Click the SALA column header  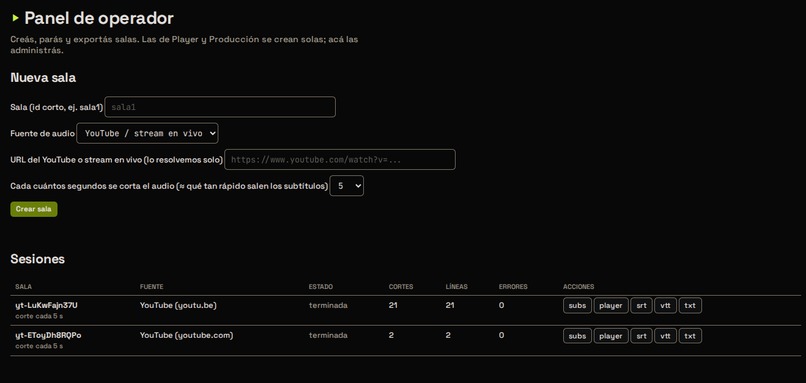[x=24, y=287]
